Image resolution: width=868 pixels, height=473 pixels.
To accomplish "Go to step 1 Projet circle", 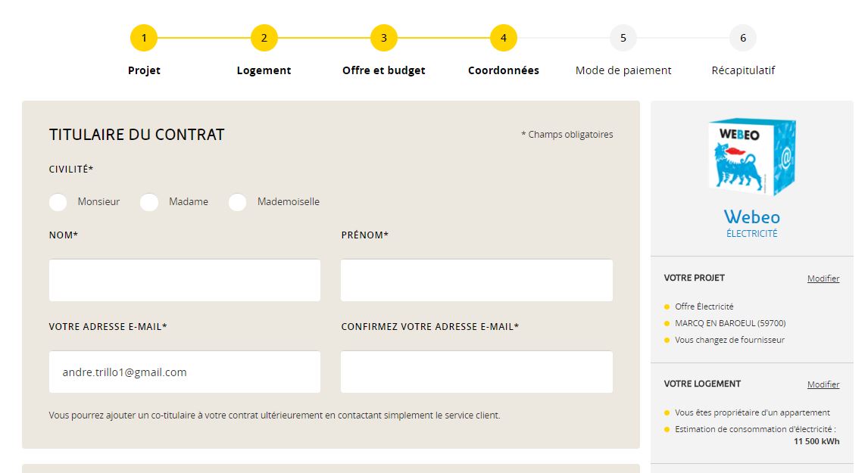I will 144,38.
